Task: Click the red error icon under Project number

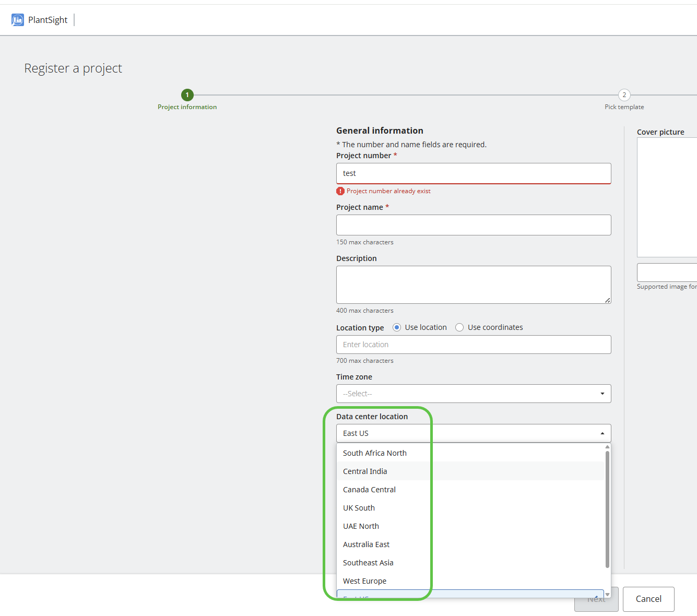Action: (340, 191)
